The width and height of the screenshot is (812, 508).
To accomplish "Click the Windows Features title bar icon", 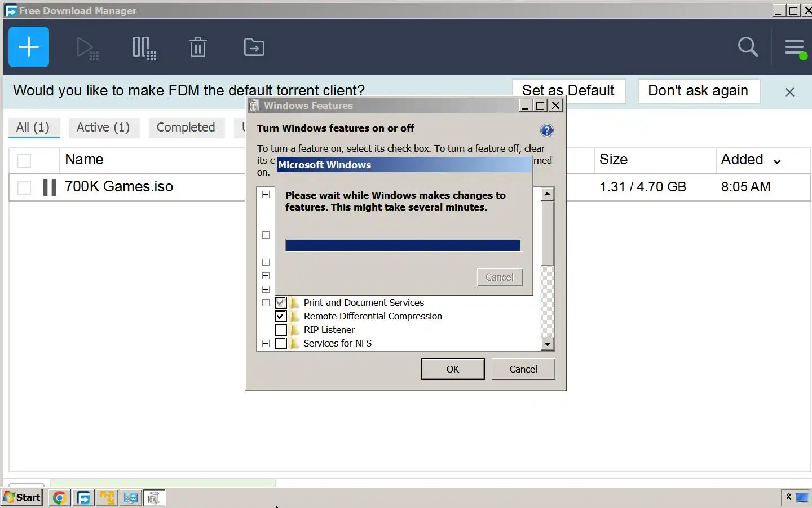I will point(255,106).
